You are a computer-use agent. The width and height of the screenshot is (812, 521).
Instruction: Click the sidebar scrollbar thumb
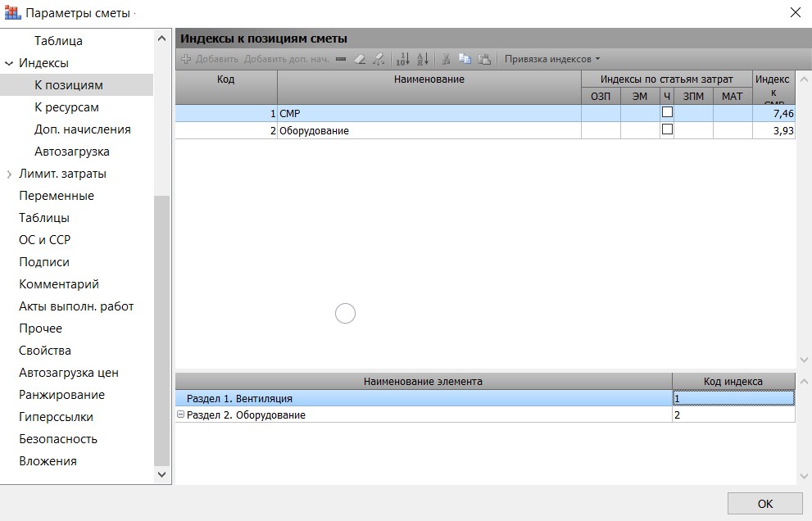tap(161, 330)
